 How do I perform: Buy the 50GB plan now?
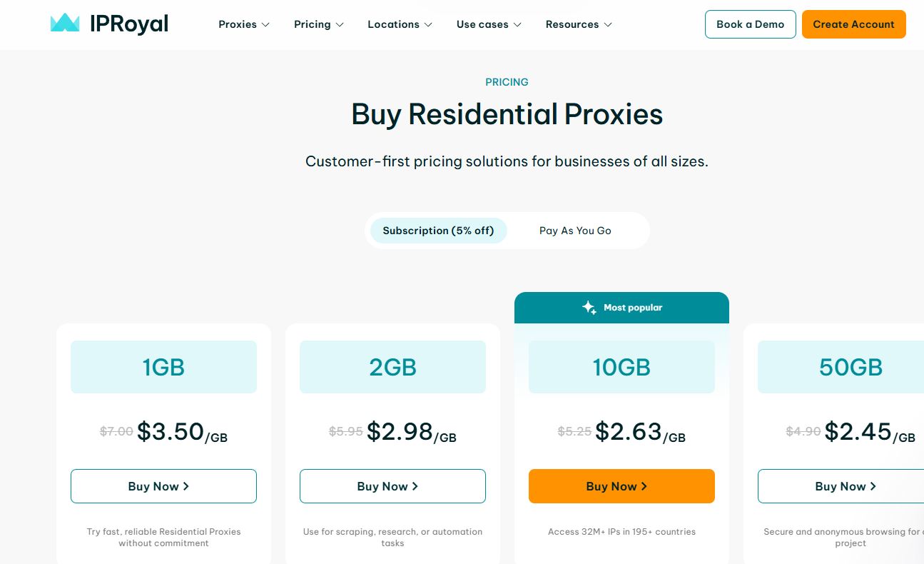tap(841, 486)
